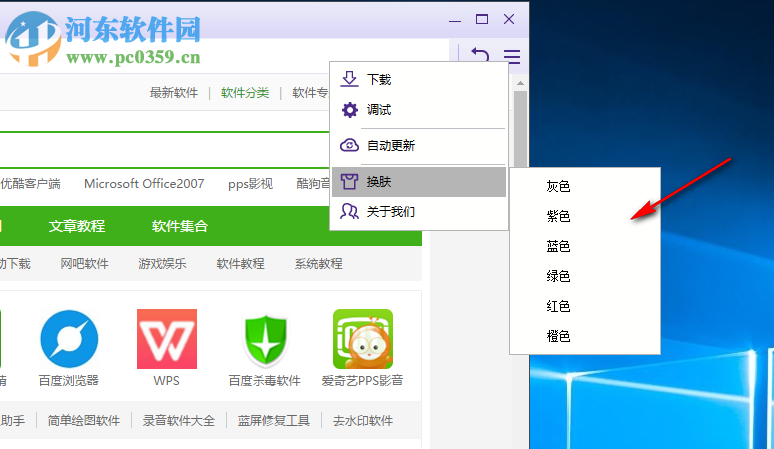Image resolution: width=774 pixels, height=449 pixels.
Task: Open 软件分类 link
Action: click(x=245, y=93)
